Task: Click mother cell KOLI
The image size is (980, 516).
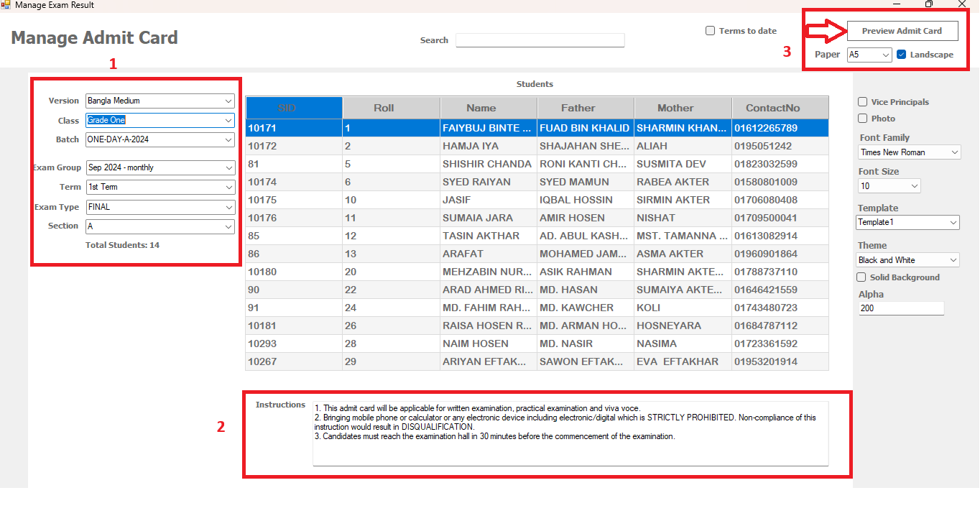Action: tap(683, 308)
